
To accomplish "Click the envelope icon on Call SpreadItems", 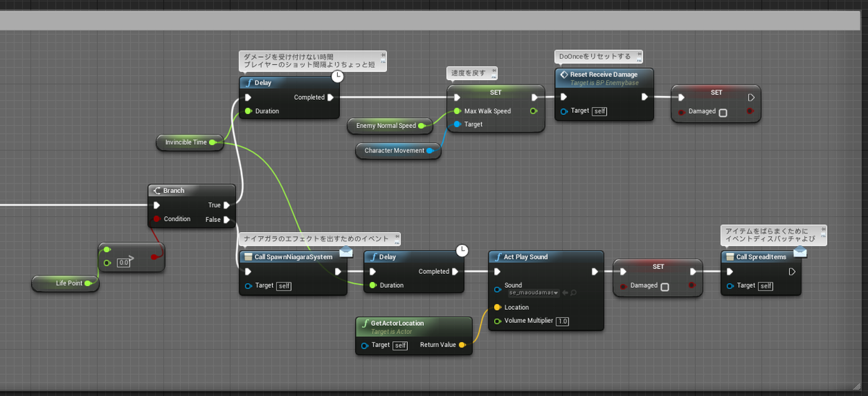I will 800,251.
